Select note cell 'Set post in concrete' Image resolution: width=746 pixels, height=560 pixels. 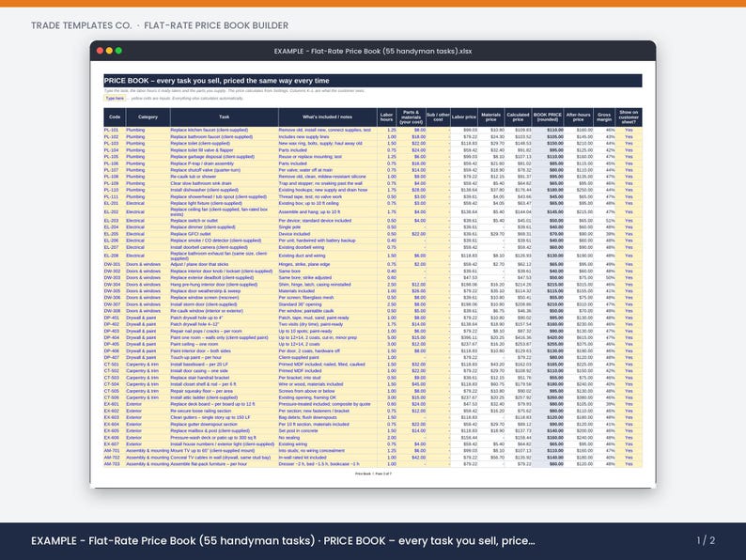(327, 430)
